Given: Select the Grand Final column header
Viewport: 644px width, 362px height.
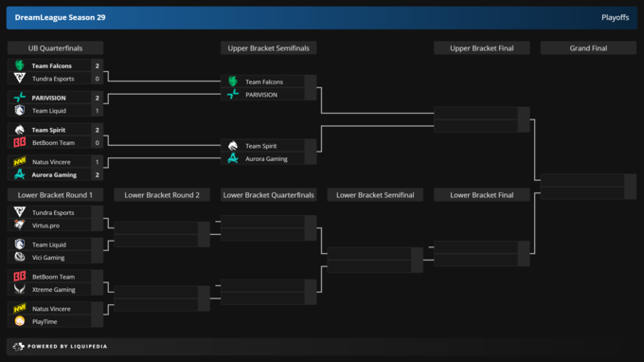Looking at the screenshot, I should point(588,48).
